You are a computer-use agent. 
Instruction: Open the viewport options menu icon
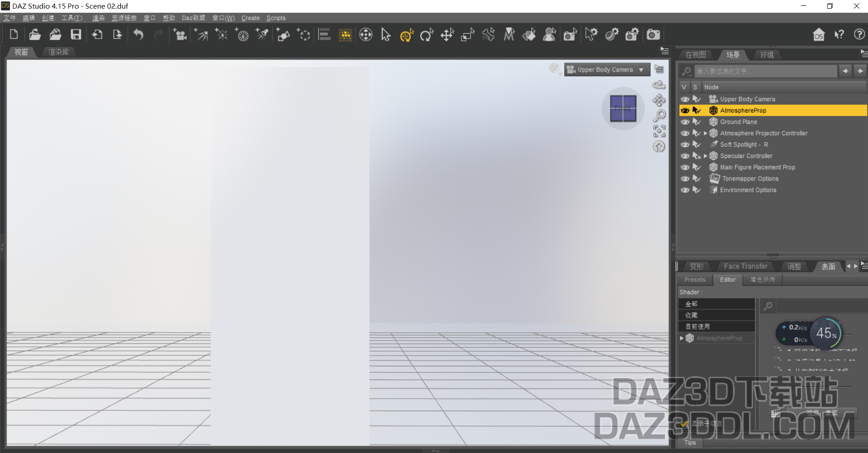click(659, 69)
